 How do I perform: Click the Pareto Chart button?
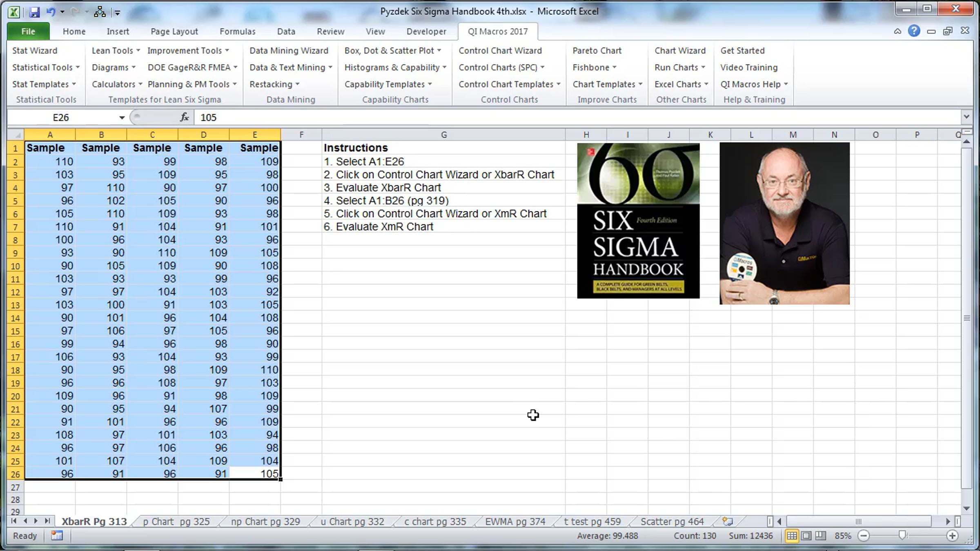[597, 51]
